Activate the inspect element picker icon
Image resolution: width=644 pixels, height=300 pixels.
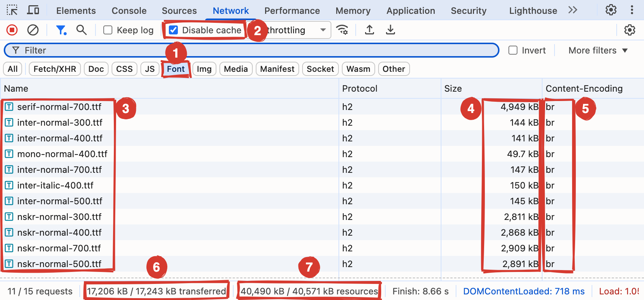tap(12, 10)
